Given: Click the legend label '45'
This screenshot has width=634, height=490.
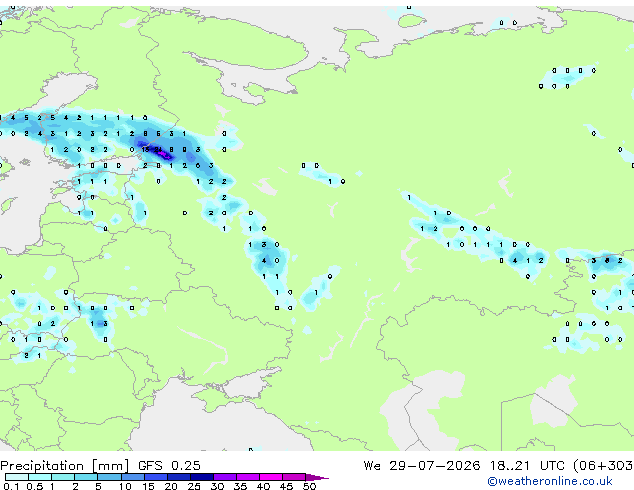Looking at the screenshot, I should pos(286,486).
